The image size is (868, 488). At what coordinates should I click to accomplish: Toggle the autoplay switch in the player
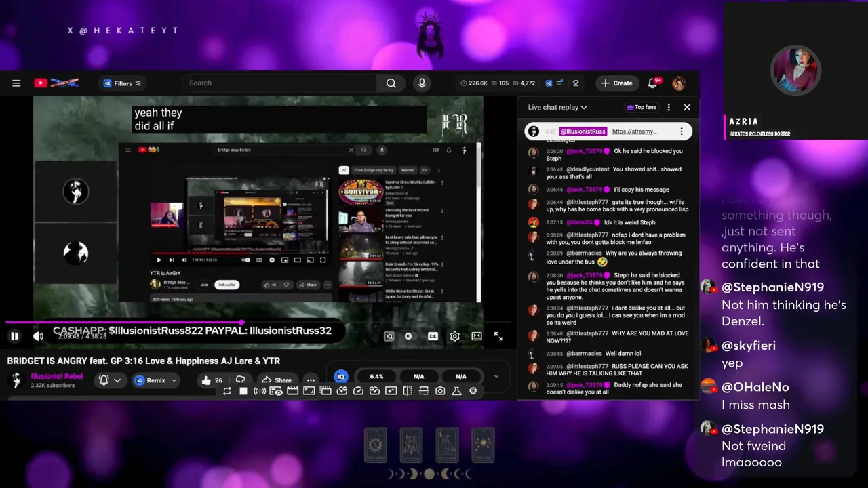point(408,336)
